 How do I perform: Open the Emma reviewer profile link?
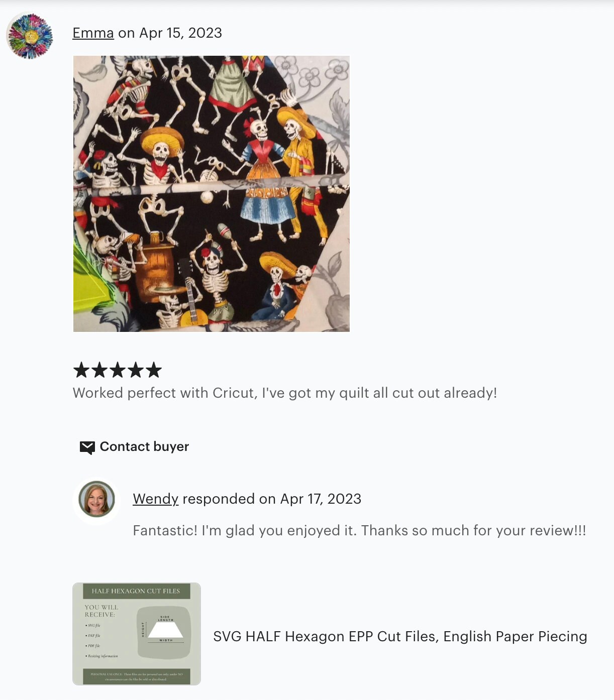click(x=93, y=33)
